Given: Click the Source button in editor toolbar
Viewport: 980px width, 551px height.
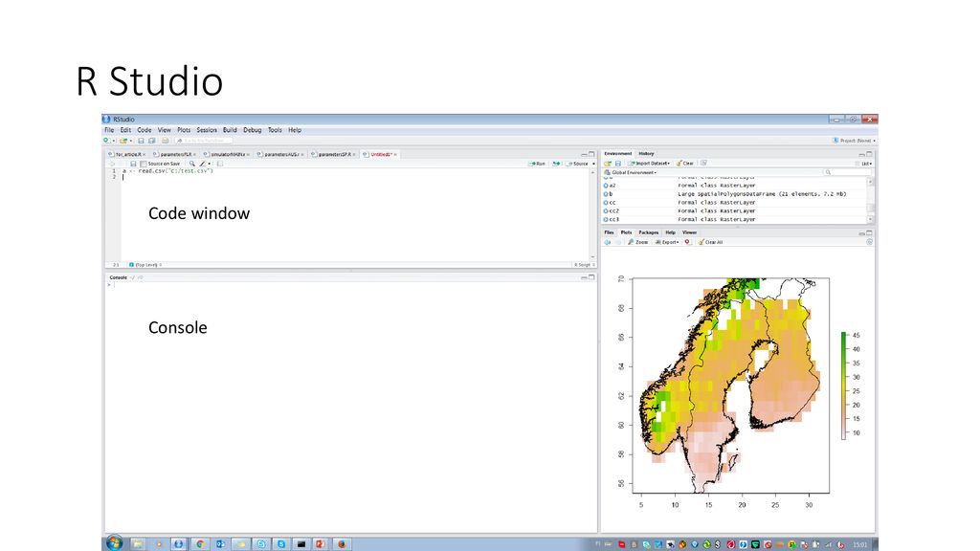Looking at the screenshot, I should tap(577, 164).
